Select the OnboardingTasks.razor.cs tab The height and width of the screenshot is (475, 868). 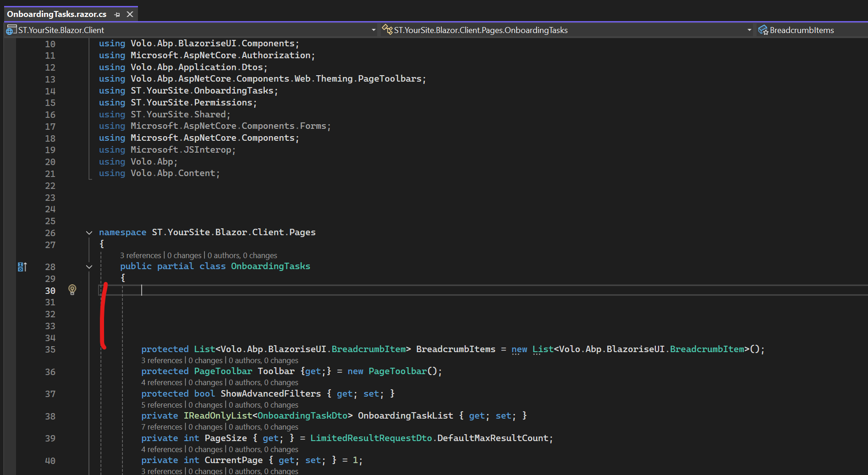(57, 14)
